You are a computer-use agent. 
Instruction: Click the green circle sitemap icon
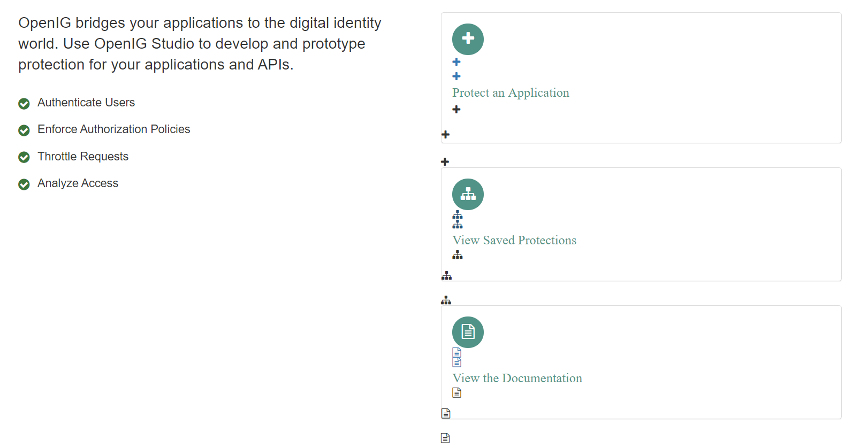coord(468,194)
